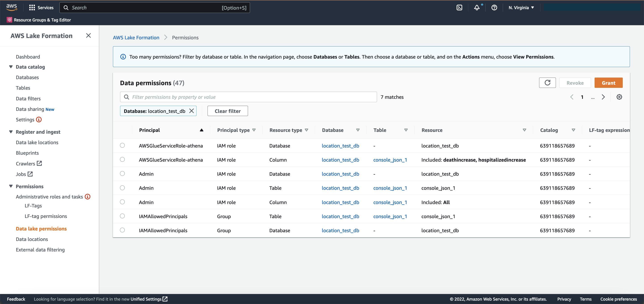Open the help question mark icon
This screenshot has height=304, width=644.
(494, 8)
